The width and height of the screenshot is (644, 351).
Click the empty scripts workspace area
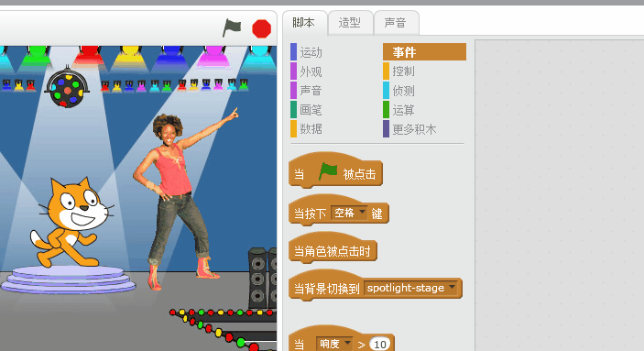(560, 195)
